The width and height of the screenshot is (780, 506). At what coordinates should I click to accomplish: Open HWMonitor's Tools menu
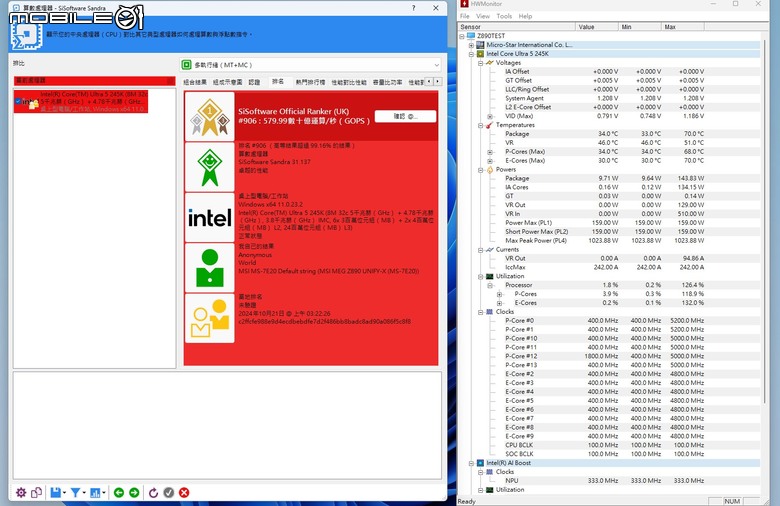tap(504, 16)
